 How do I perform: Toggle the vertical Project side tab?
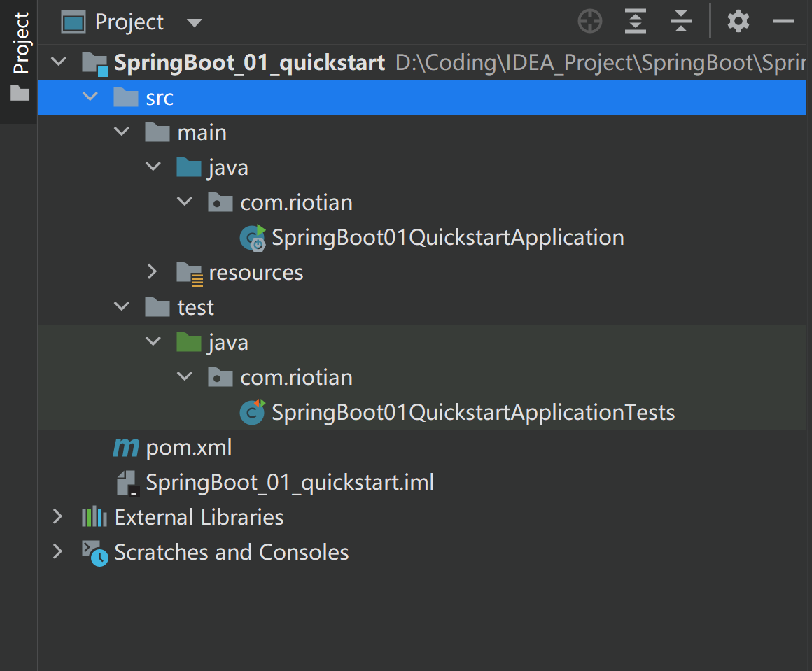20,56
